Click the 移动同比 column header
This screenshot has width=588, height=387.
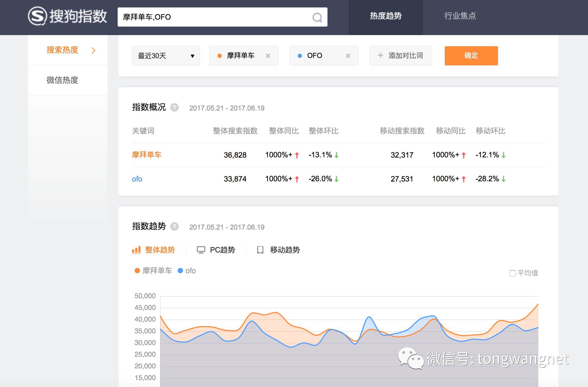tap(451, 131)
